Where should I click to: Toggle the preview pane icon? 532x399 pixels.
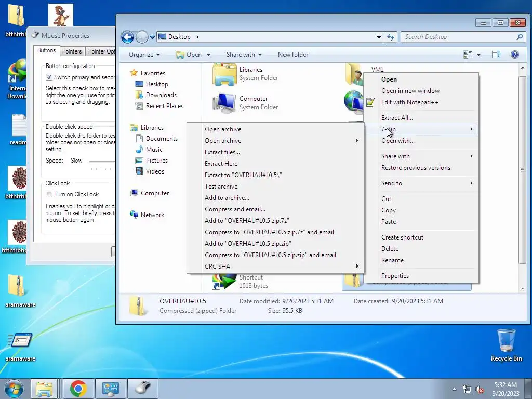[496, 55]
